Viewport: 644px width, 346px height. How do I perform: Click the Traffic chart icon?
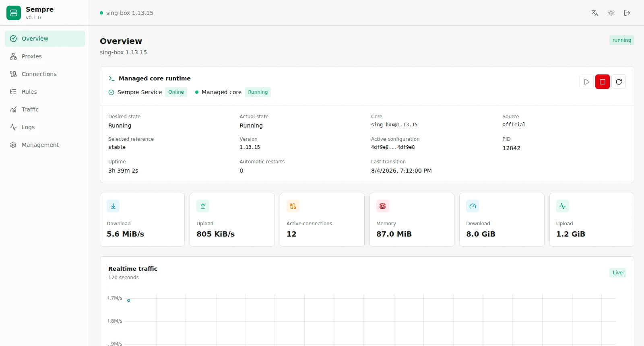point(13,109)
